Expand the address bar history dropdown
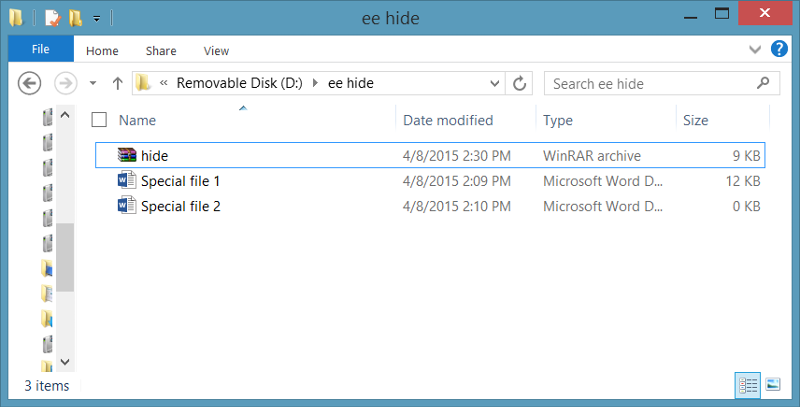800x407 pixels. 494,84
